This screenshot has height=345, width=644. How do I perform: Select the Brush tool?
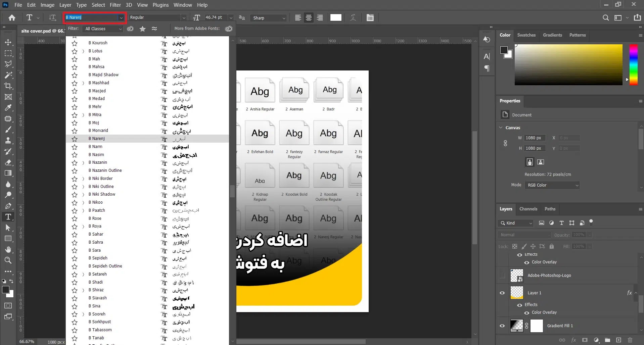(8, 130)
